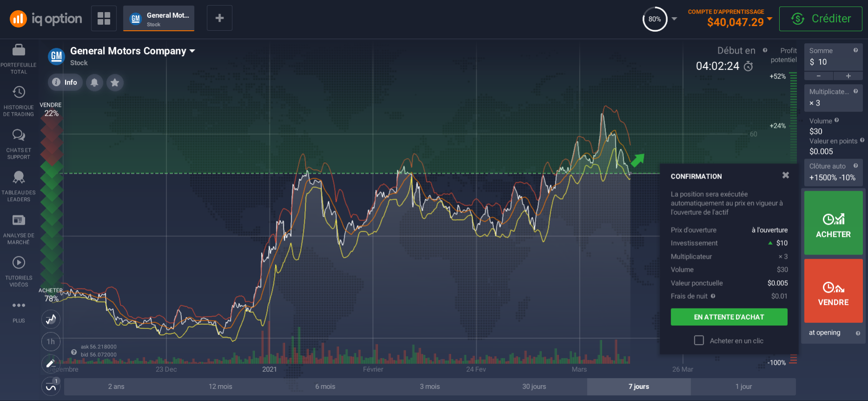Click help icon next to at opening
This screenshot has height=401, width=868.
click(858, 333)
